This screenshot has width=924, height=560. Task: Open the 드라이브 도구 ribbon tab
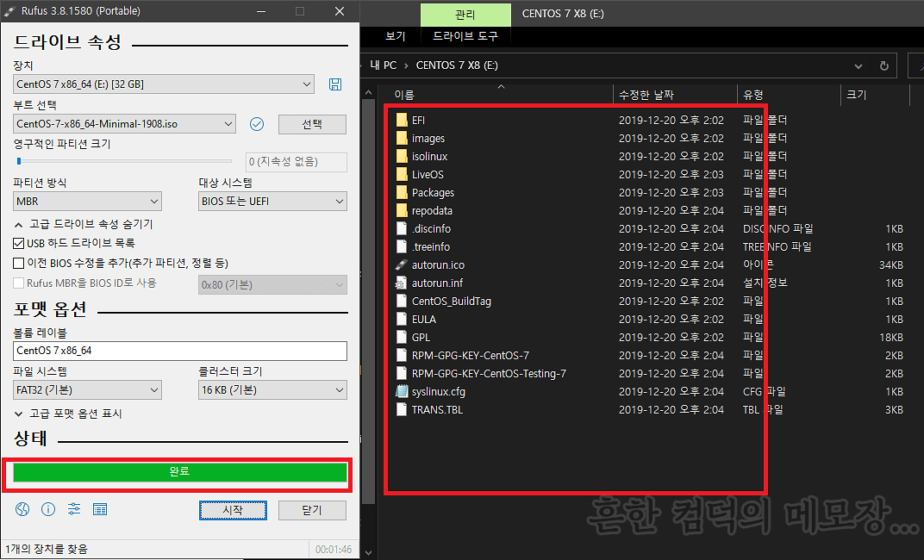pos(465,36)
